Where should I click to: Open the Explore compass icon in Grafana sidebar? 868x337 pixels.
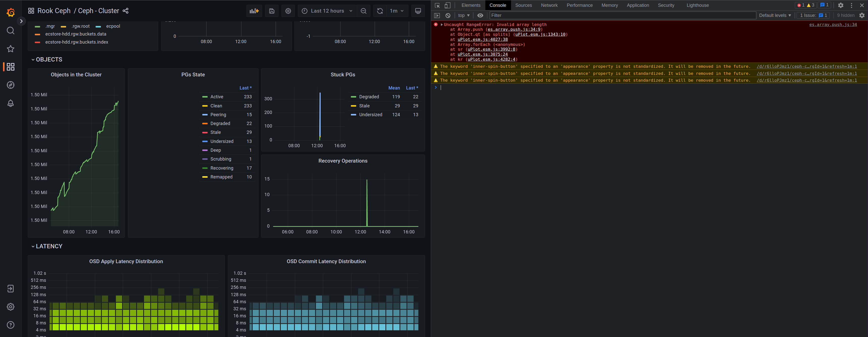coord(10,85)
